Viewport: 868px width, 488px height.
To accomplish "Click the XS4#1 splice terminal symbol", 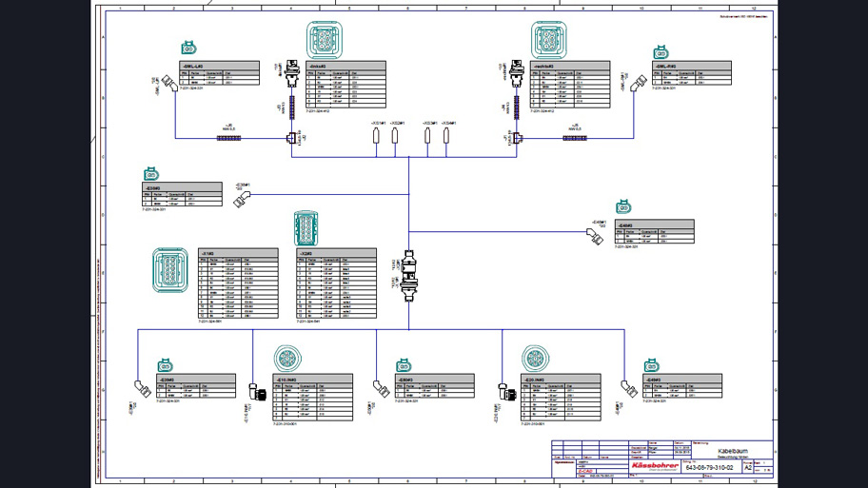I will tap(446, 137).
